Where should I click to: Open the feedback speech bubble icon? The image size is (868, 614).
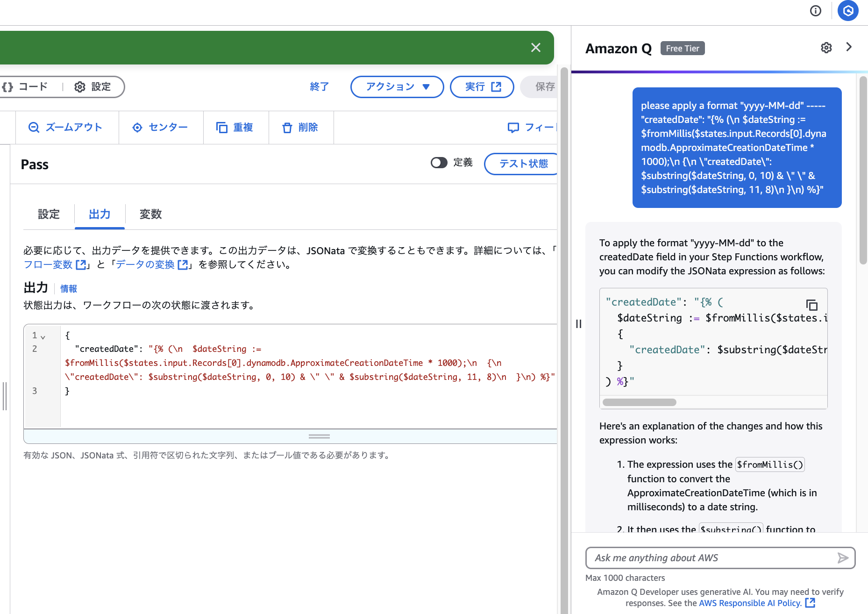pyautogui.click(x=513, y=127)
